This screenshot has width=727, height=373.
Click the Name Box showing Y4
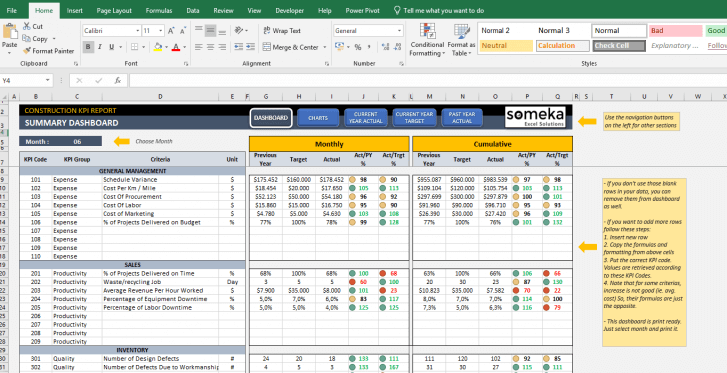click(23, 81)
